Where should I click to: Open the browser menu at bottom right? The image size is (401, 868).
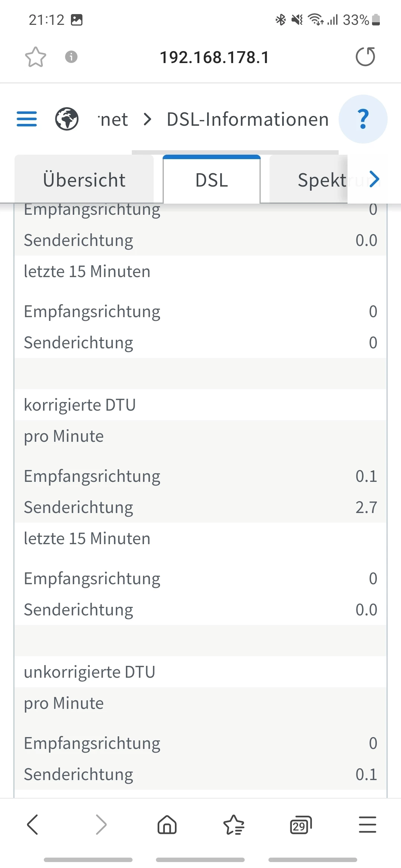[368, 825]
